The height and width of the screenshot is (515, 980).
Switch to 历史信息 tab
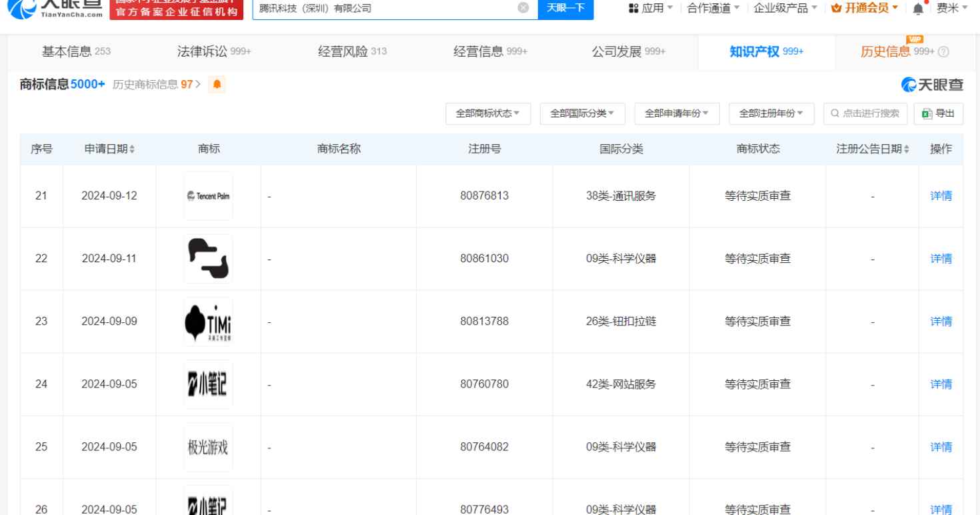point(897,53)
